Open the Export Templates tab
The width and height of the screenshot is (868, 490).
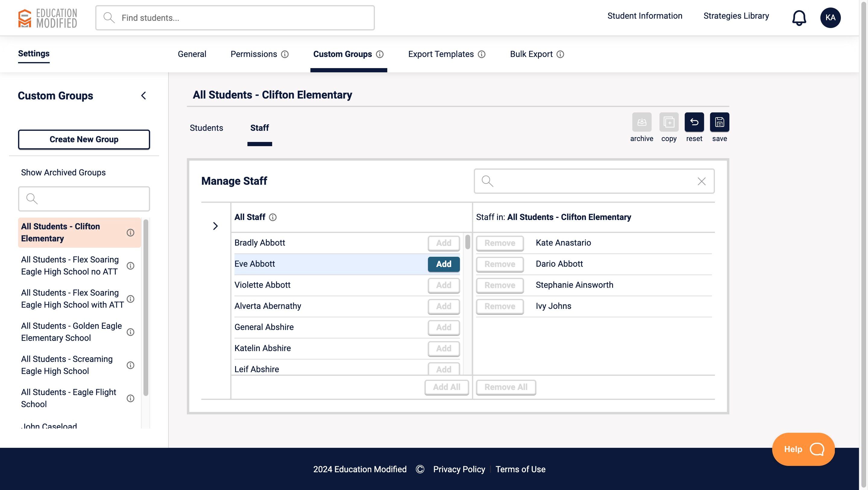pos(440,54)
